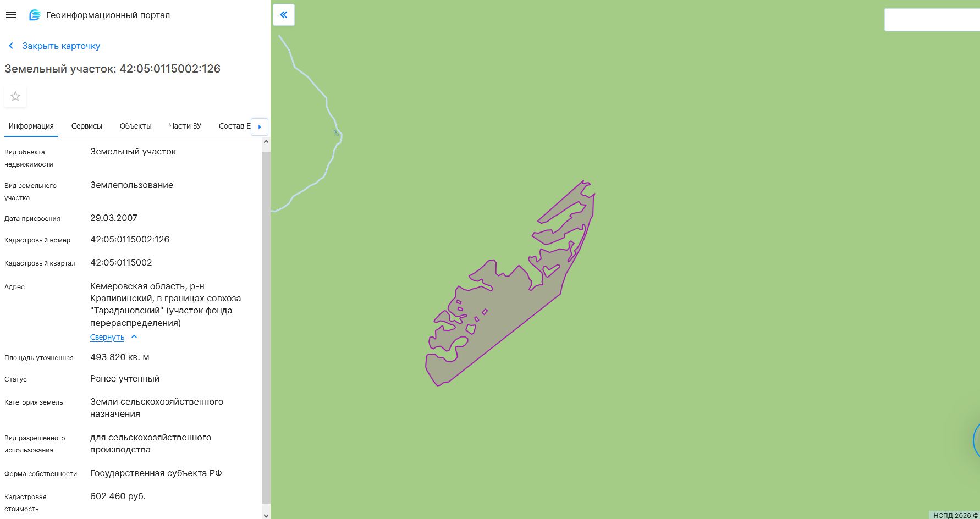
Task: Click scrollbar up arrow in info panel
Action: point(266,142)
